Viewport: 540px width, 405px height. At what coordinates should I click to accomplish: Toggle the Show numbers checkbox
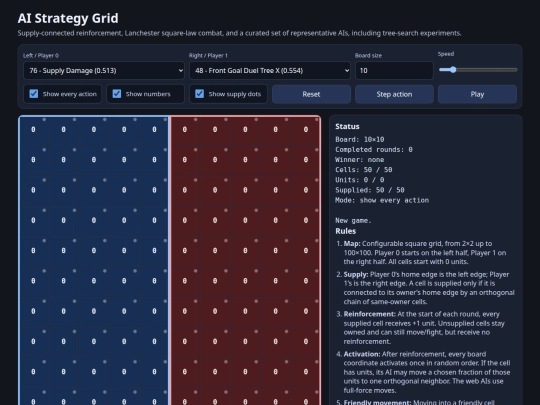click(x=117, y=94)
